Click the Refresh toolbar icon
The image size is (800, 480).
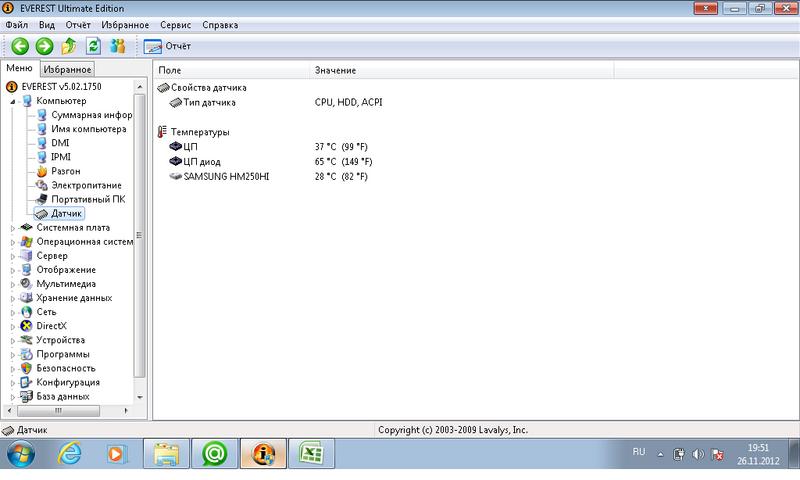click(x=93, y=46)
